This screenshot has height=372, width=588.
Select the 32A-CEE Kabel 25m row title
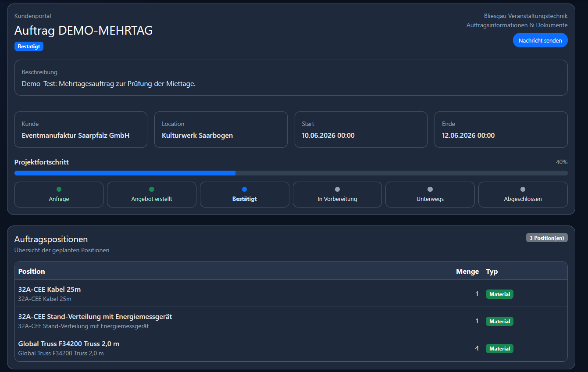coord(50,290)
